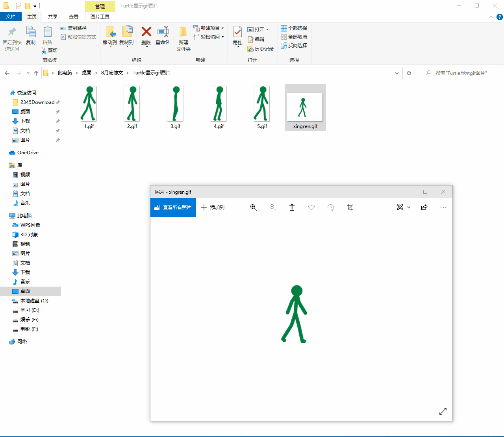Switch to the Share ribbon tab
Screen dimensions: 504x437
(x=52, y=17)
